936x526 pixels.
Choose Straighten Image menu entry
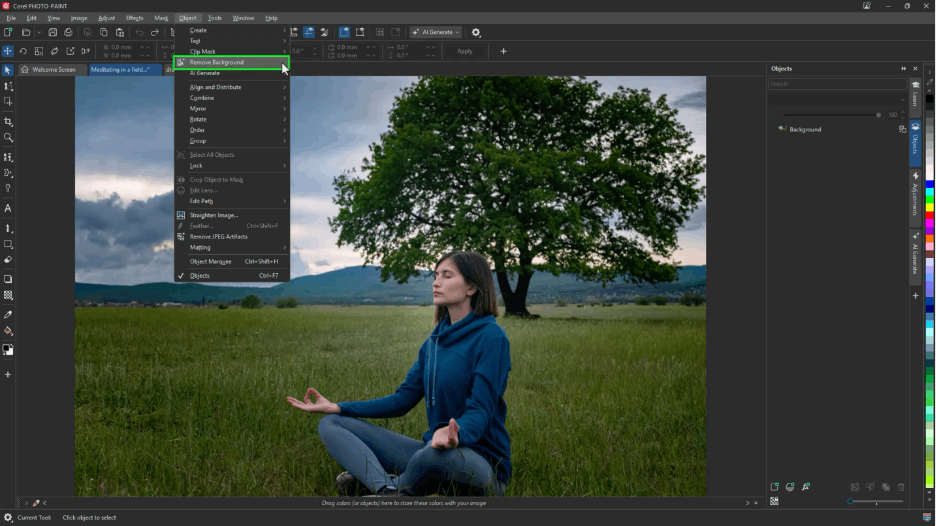tap(232, 215)
